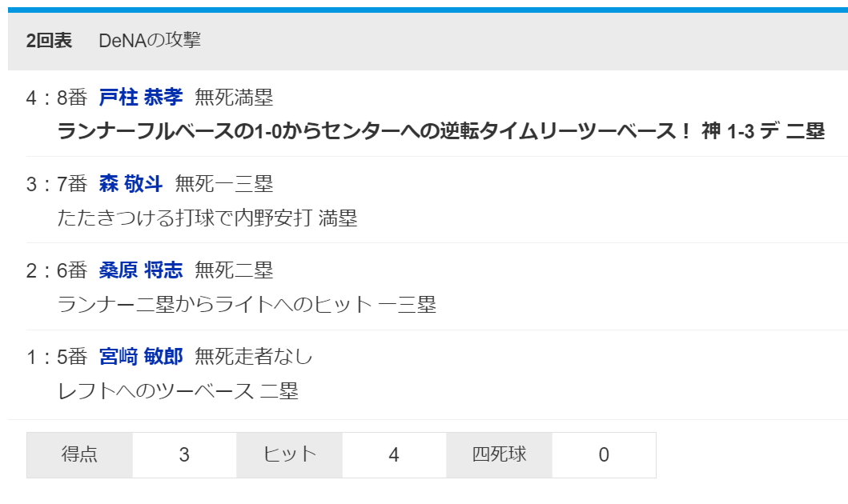Click the runs value 3 cell
The width and height of the screenshot is (848, 504).
tap(184, 455)
